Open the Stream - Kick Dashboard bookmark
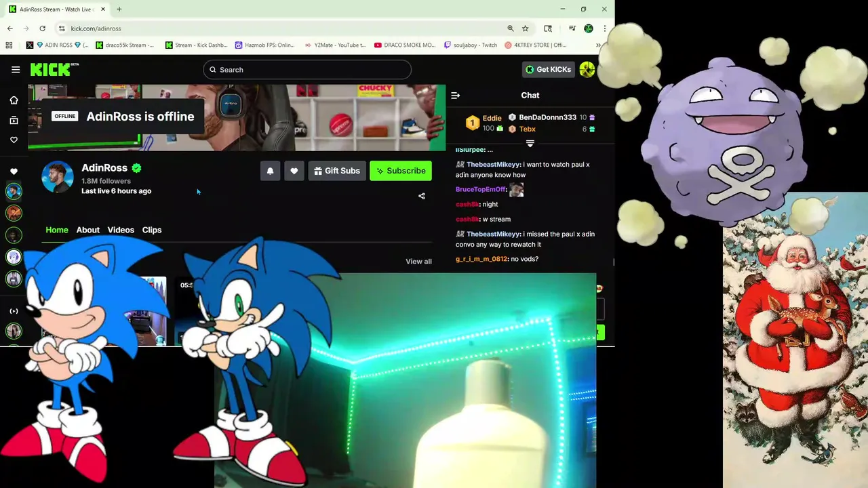Screen dimensions: 868x488 pyautogui.click(x=196, y=45)
